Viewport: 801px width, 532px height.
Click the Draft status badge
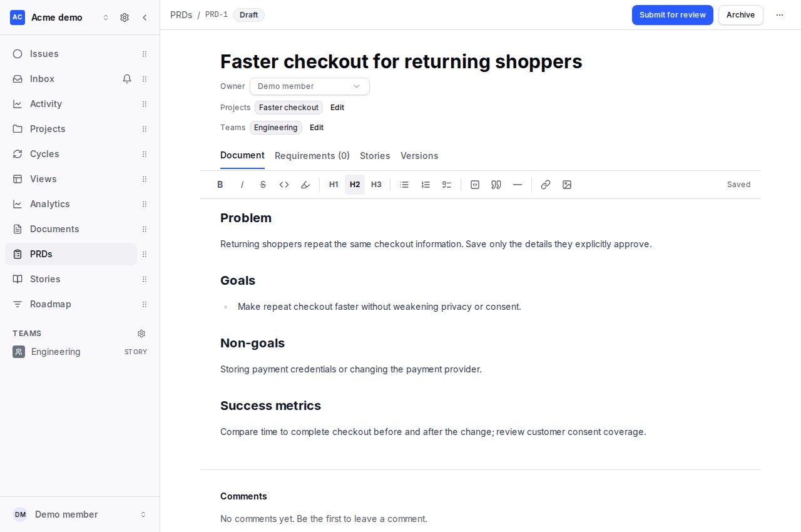(248, 15)
